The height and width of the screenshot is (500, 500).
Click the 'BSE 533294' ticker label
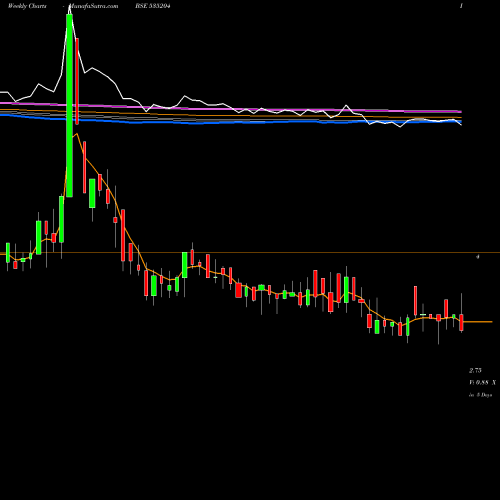153,6
